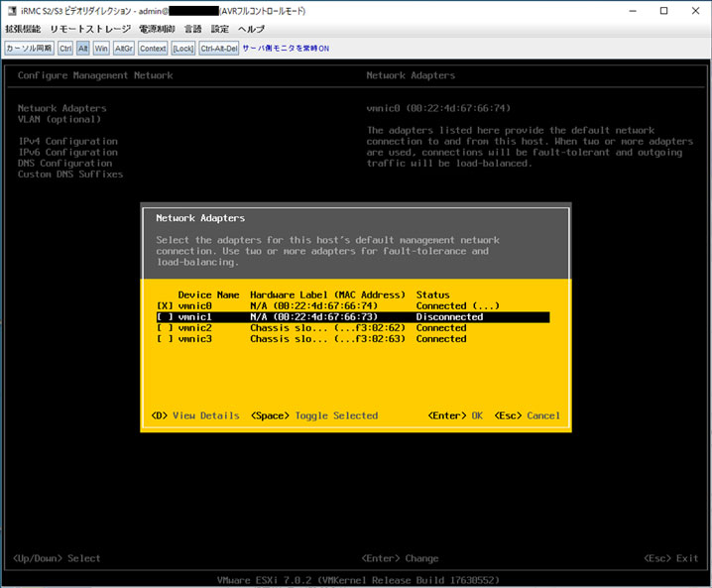Click the ...f3:02:63 hardware label

tap(327, 339)
